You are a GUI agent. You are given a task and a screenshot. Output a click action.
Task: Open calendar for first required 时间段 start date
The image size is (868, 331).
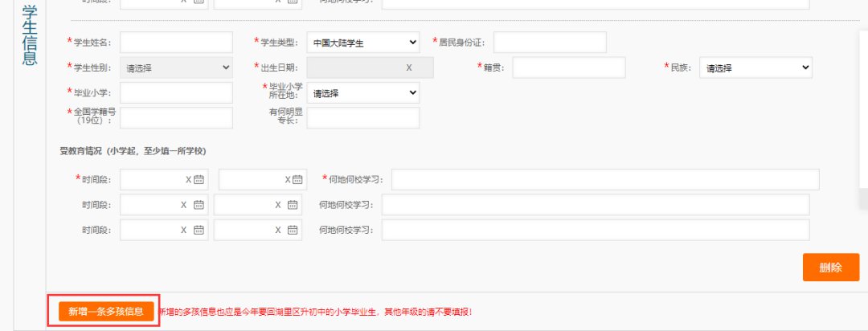tap(199, 180)
